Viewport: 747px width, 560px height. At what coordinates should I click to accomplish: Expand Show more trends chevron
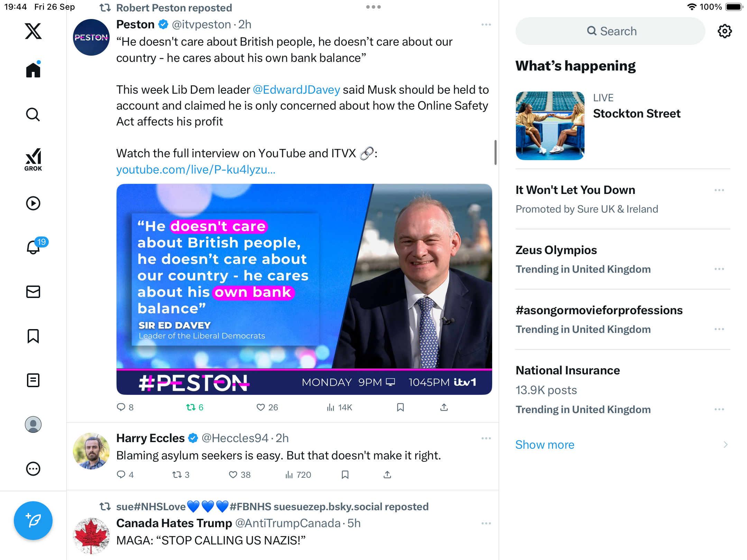pos(726,445)
